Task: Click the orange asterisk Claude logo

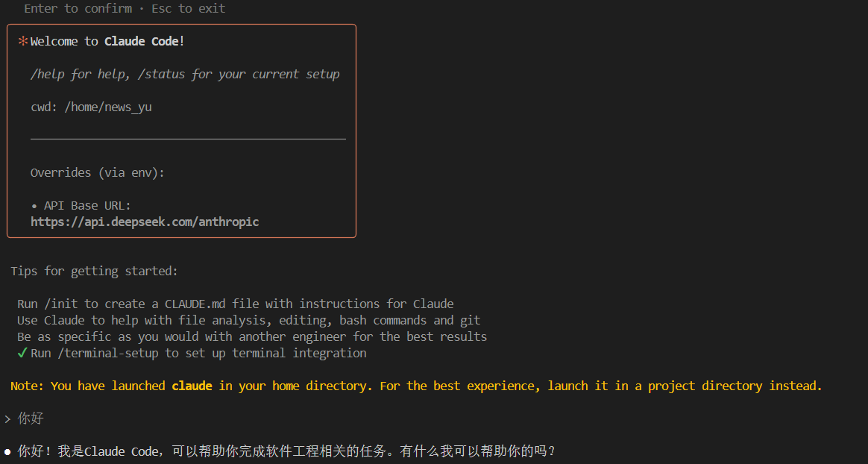Action: (23, 42)
